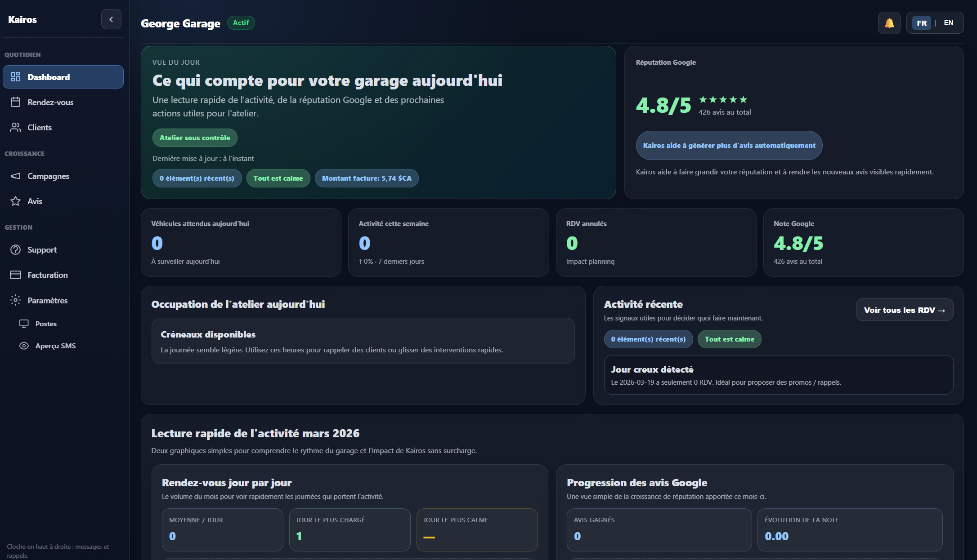The image size is (977, 560).
Task: Click the Tout est calme pill
Action: click(278, 178)
